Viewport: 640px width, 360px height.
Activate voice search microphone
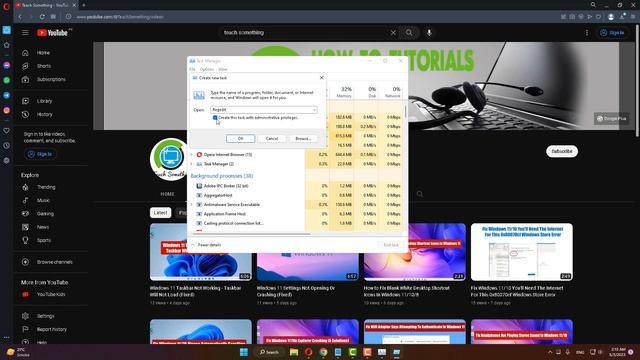(x=429, y=33)
